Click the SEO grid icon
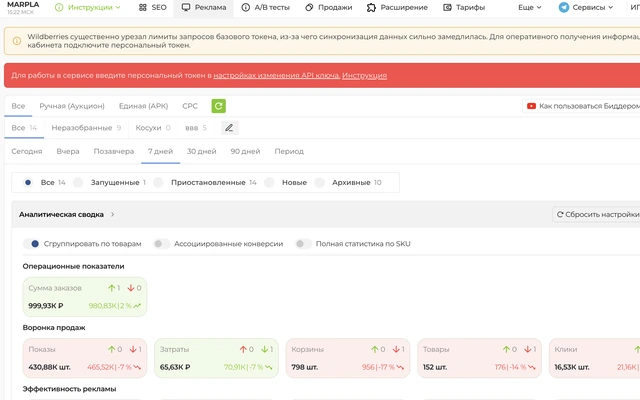The height and width of the screenshot is (400, 640). pos(142,7)
